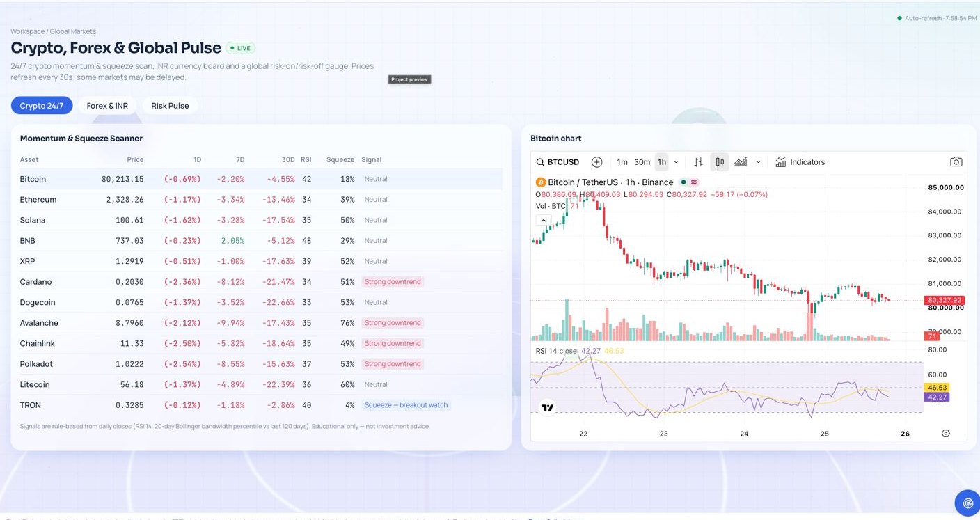Take a chart snapshot with the camera icon
Viewport: 980px width, 520px height.
[x=956, y=162]
